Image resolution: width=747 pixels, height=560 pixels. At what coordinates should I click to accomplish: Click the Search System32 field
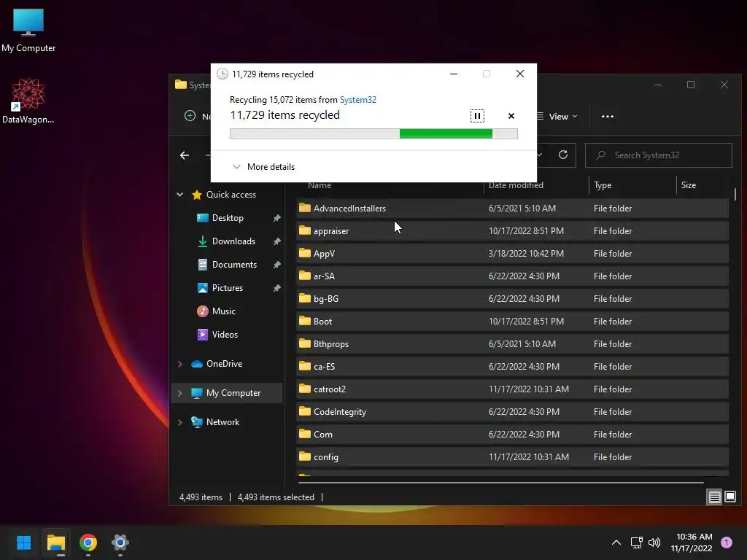pyautogui.click(x=659, y=155)
